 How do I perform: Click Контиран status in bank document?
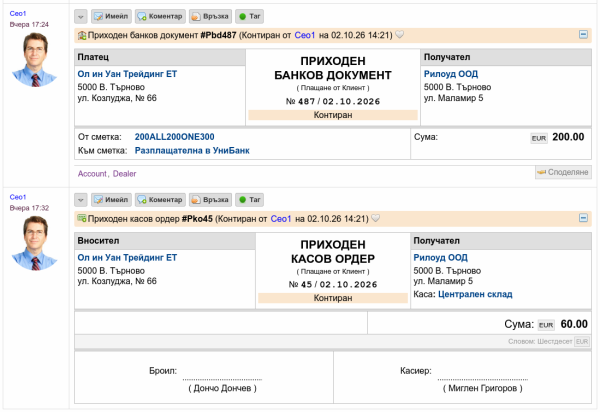(x=333, y=115)
